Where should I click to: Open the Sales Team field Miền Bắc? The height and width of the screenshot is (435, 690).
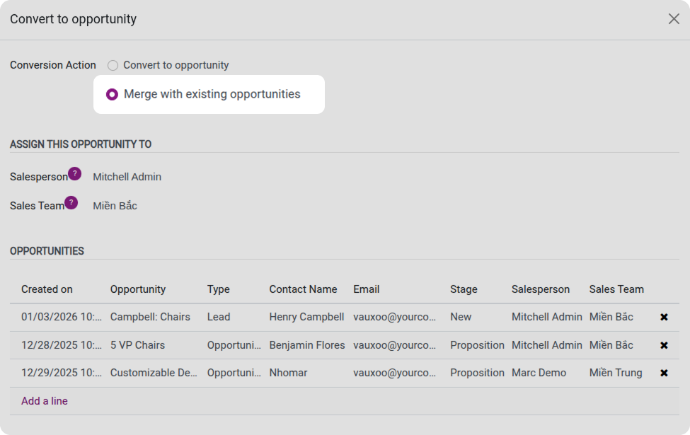pyautogui.click(x=115, y=206)
